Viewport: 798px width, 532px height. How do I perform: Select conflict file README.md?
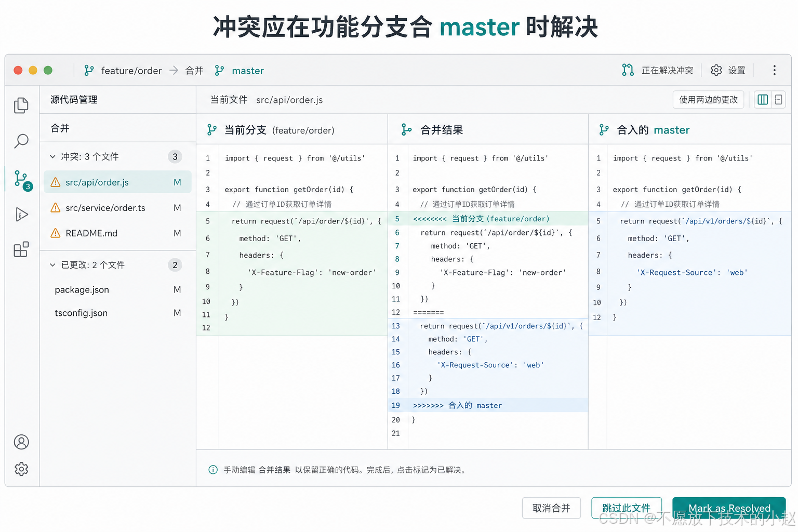click(x=117, y=233)
